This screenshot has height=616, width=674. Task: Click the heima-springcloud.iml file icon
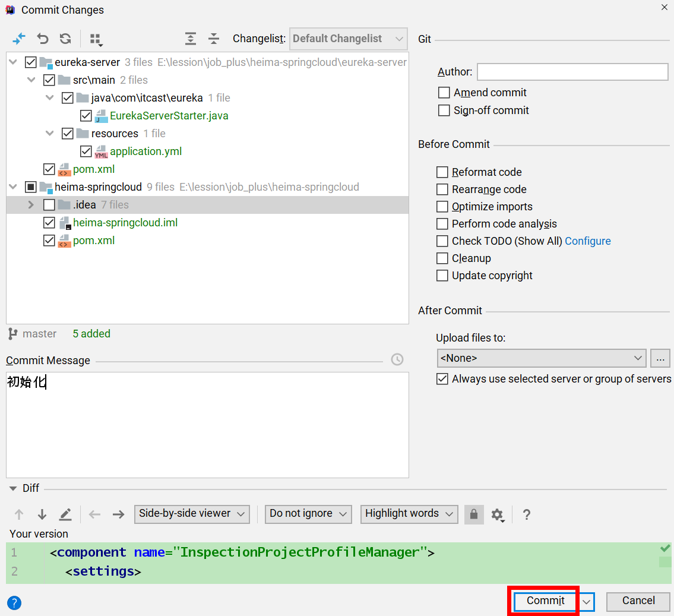point(65,223)
